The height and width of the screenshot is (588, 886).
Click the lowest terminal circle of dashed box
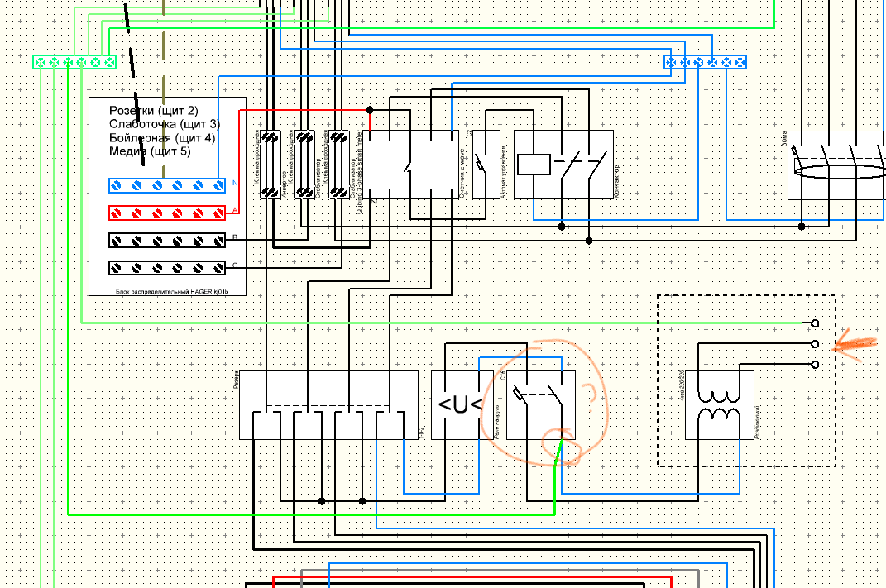(815, 365)
